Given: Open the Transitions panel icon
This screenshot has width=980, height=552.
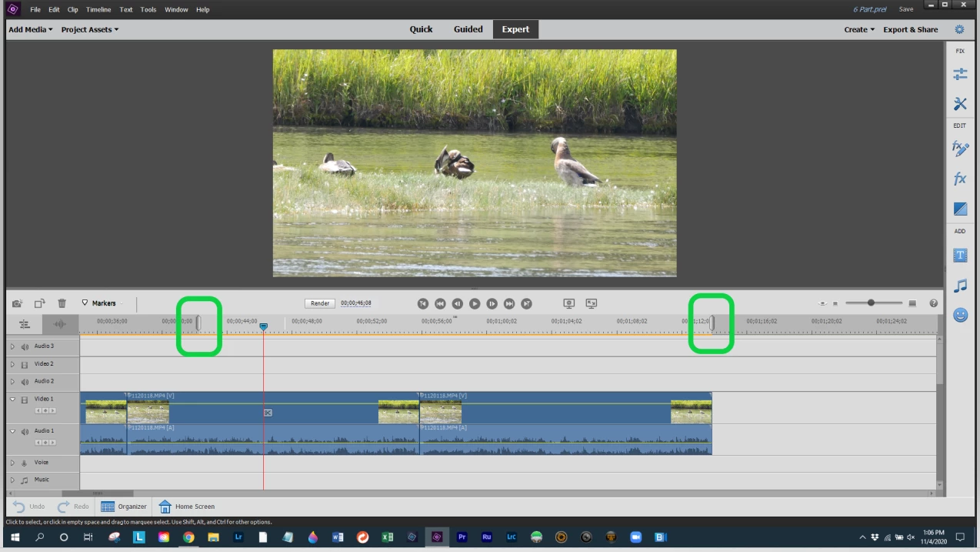Looking at the screenshot, I should coord(960,209).
